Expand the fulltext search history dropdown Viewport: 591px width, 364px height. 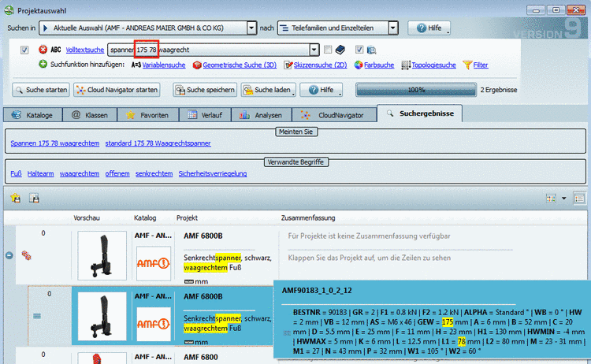pyautogui.click(x=314, y=50)
